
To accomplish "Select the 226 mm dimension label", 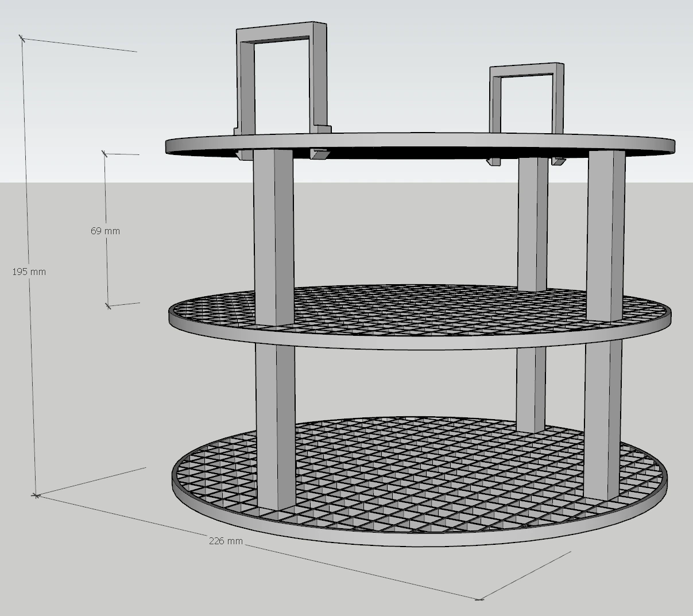I will click(x=226, y=540).
